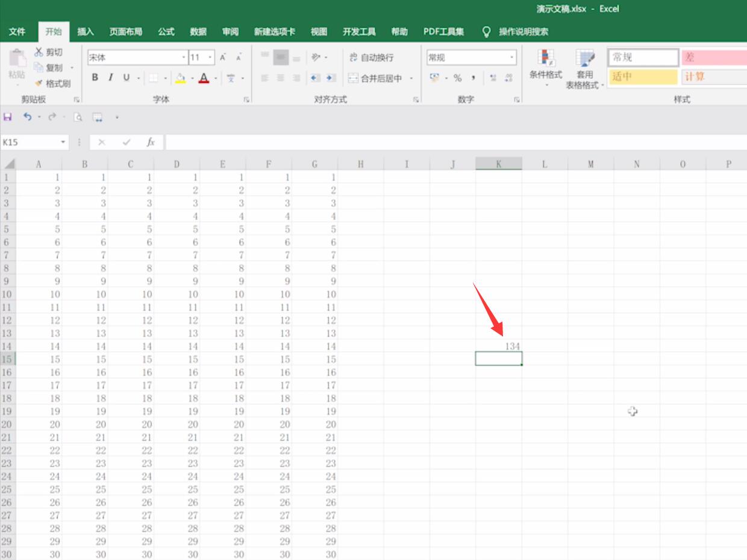This screenshot has height=560, width=747.
Task: Open Format as Table (套用表格格式) menu
Action: click(x=584, y=69)
